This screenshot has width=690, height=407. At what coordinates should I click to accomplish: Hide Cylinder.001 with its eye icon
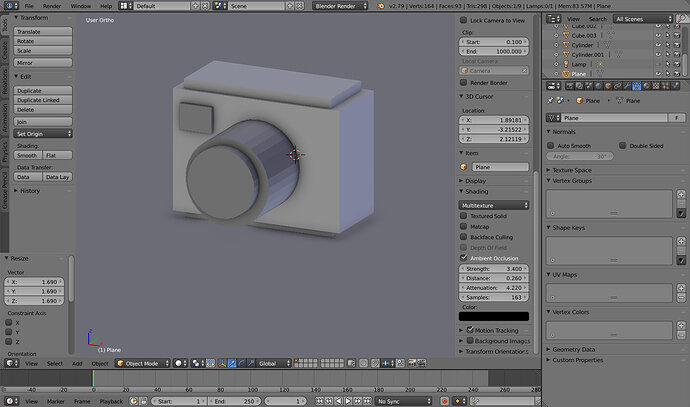[658, 55]
